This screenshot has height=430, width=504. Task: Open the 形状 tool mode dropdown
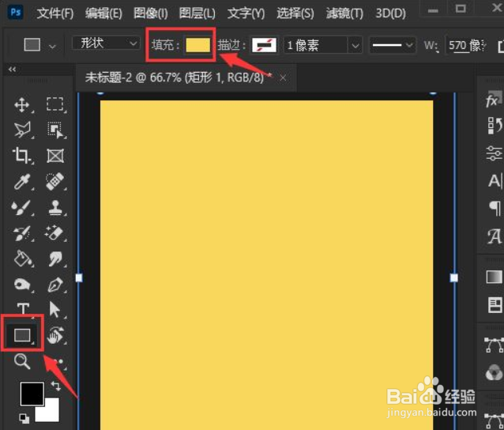point(106,43)
